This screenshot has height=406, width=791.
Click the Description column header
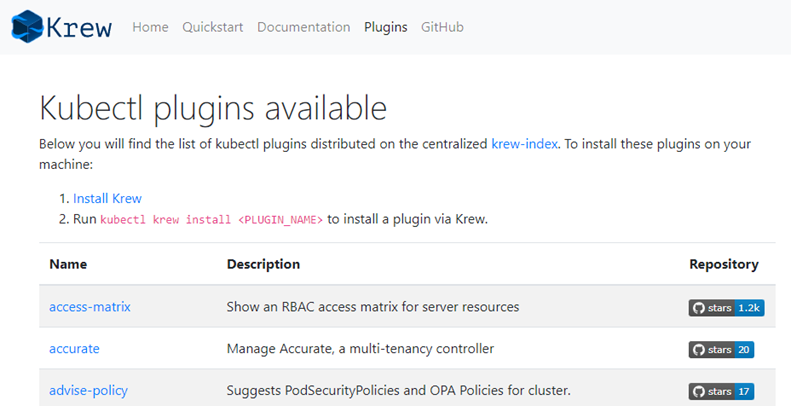click(263, 264)
